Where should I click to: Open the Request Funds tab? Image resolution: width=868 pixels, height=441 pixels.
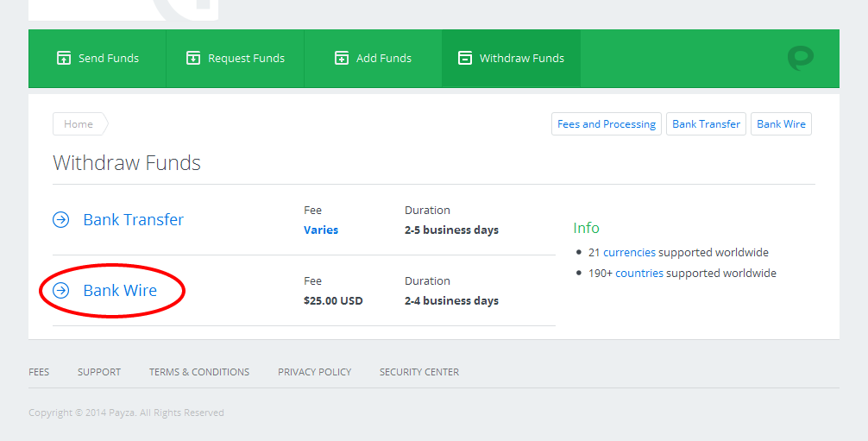(x=236, y=58)
